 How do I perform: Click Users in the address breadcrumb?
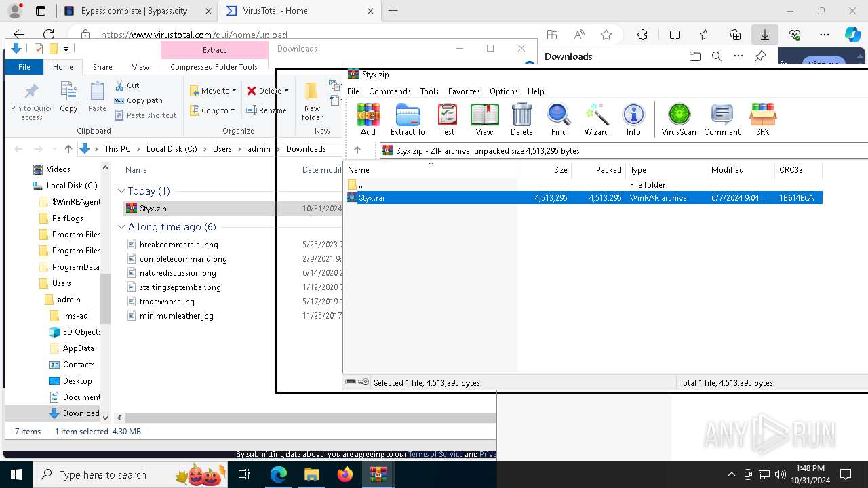pyautogui.click(x=222, y=149)
